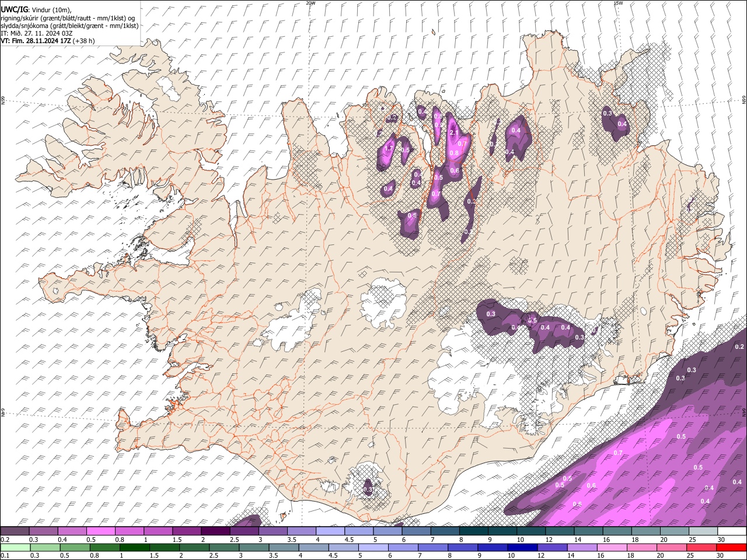Select the crimson rain swatch starting at 20
747x560 pixels.
pos(671,548)
